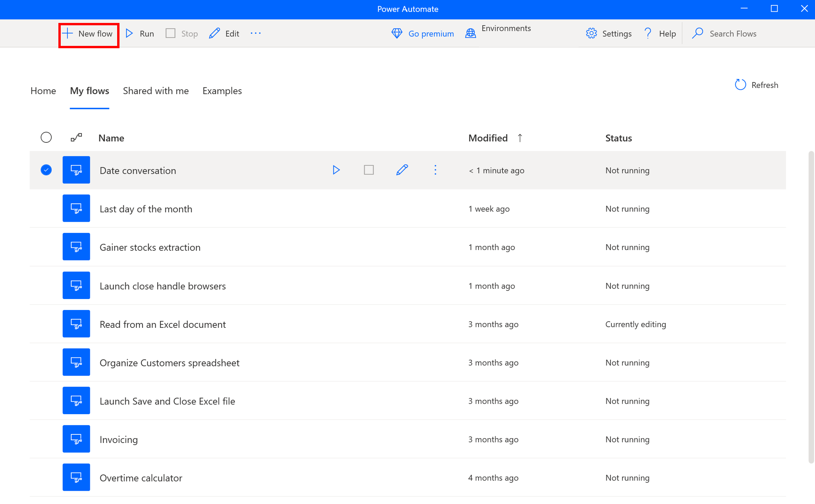The image size is (815, 504).
Task: Edit the Date conversation flow with the pencil
Action: tap(402, 170)
